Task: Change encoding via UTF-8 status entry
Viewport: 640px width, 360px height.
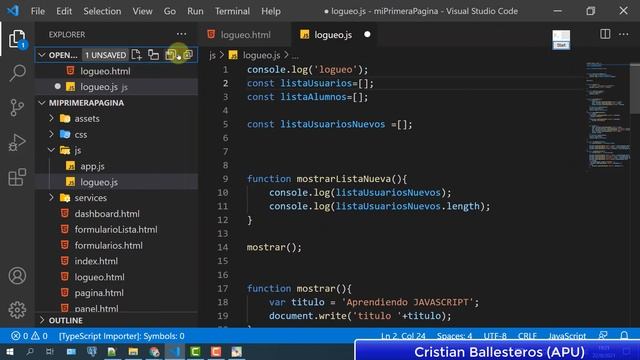Action: [495, 336]
